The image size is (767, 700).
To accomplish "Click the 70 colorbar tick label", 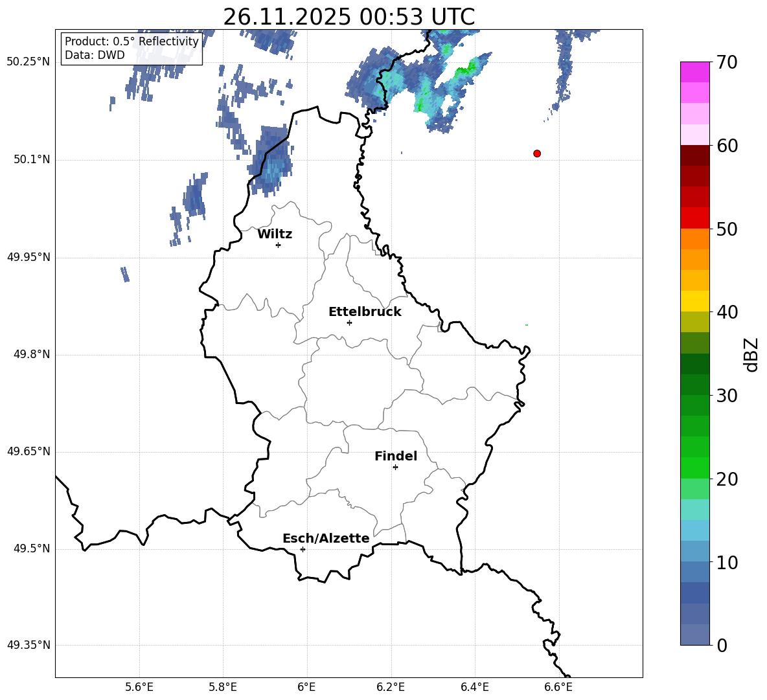I will tap(727, 62).
